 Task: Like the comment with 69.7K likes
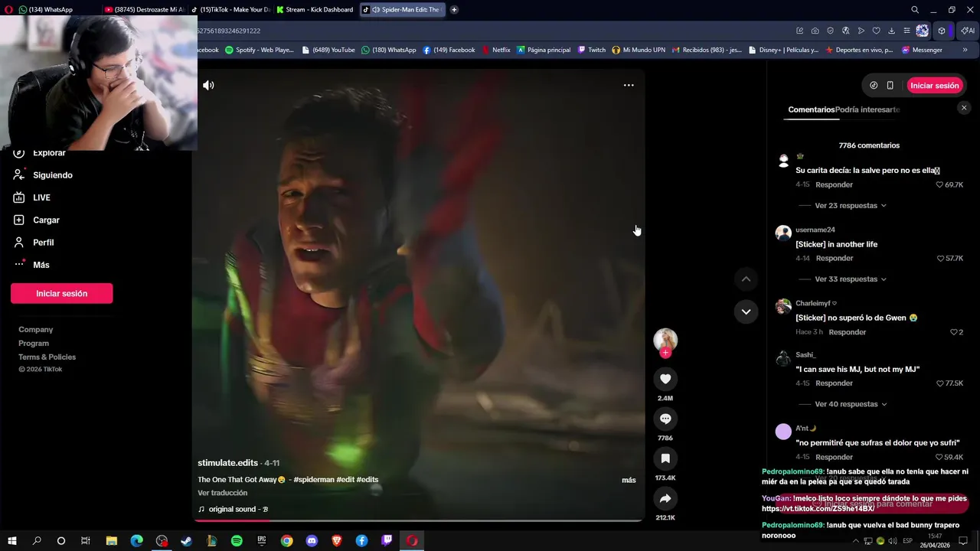coord(940,184)
